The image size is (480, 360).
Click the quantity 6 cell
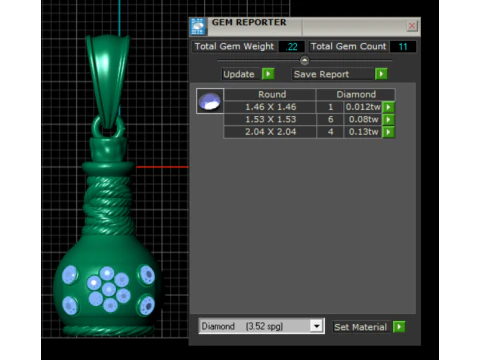tap(330, 119)
